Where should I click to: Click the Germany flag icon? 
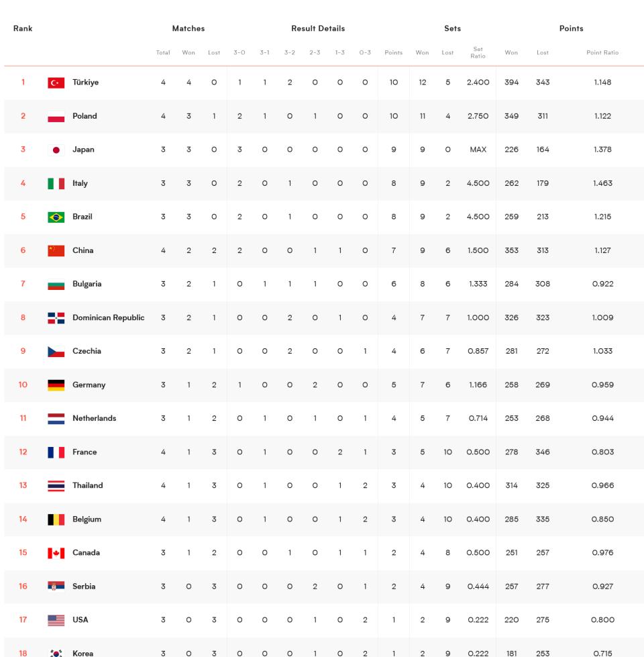(56, 385)
